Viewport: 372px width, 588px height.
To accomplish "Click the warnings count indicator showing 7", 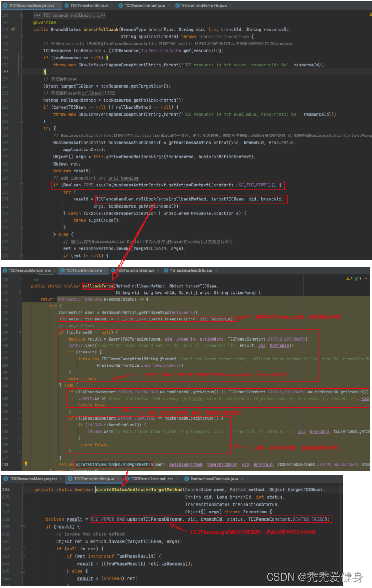I will click(349, 279).
